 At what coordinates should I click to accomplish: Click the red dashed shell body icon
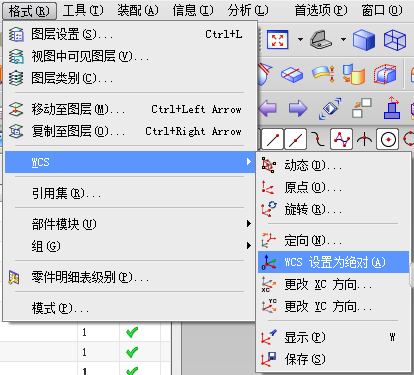click(x=385, y=74)
